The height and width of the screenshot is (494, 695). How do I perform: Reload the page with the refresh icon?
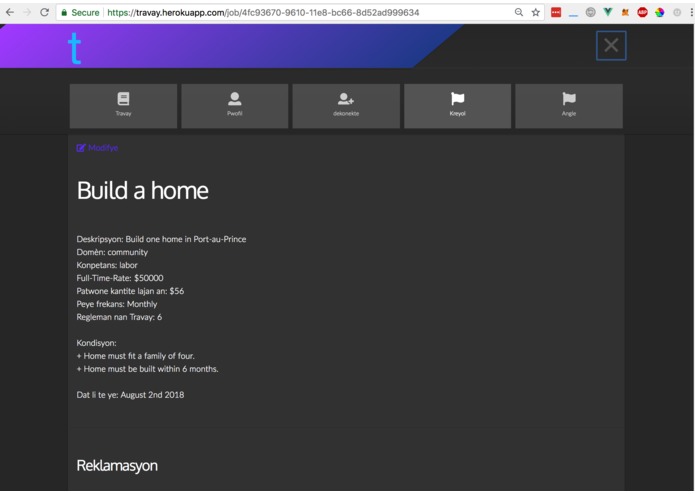(44, 12)
